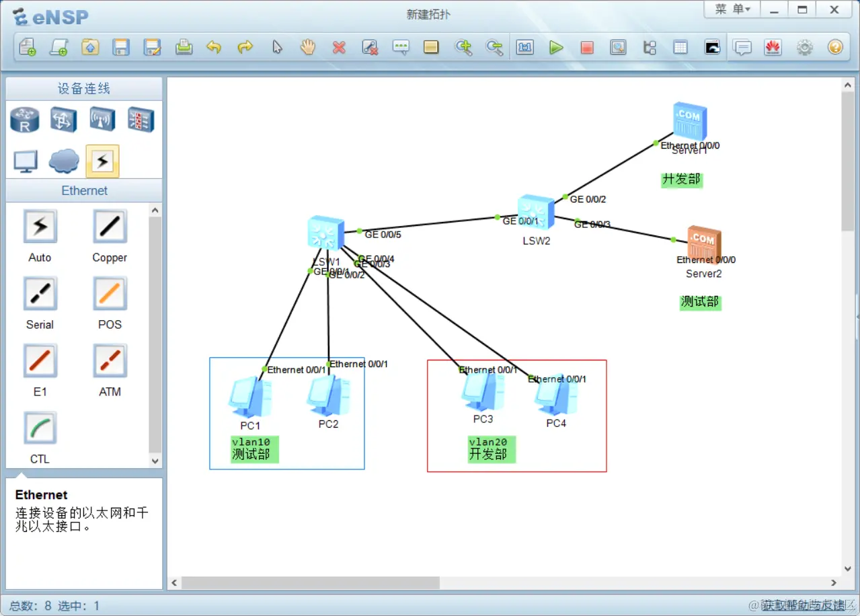This screenshot has height=616, width=860.
Task: Redo the last action
Action: pyautogui.click(x=245, y=47)
